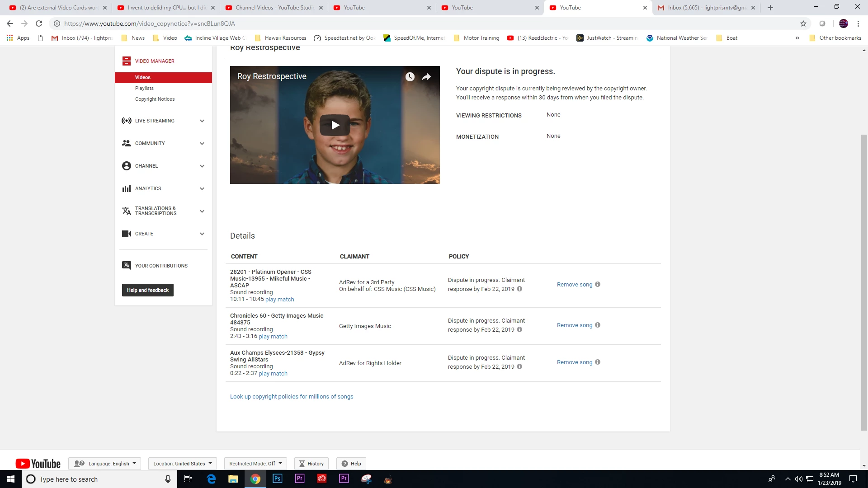Open the Language: English dropdown
The height and width of the screenshot is (488, 868).
105,464
